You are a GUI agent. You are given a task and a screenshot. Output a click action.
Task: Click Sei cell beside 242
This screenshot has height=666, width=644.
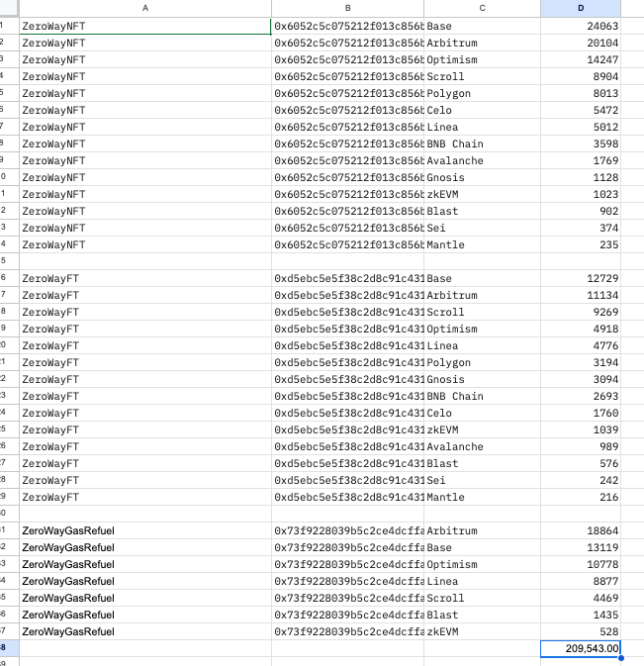coord(482,480)
